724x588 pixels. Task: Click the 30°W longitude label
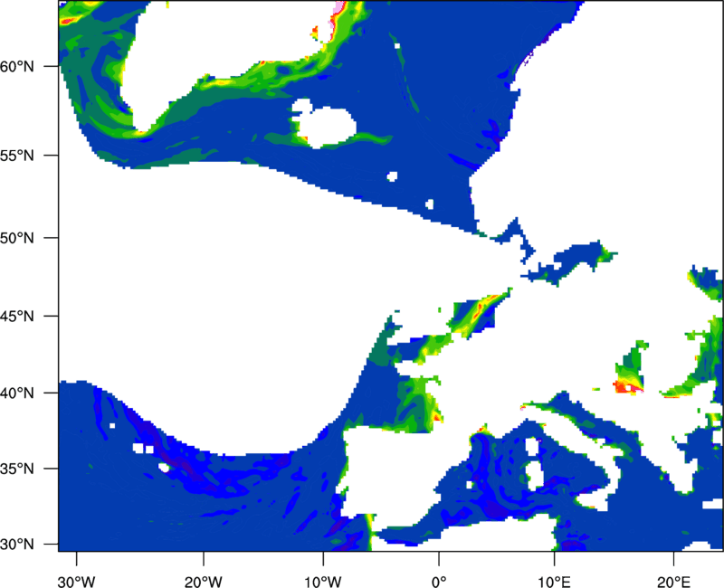click(77, 582)
